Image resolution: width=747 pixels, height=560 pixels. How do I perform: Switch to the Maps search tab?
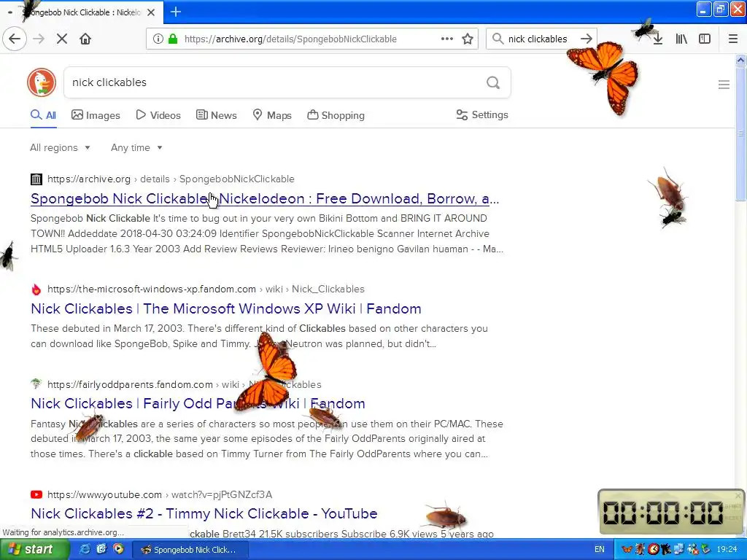(x=272, y=115)
